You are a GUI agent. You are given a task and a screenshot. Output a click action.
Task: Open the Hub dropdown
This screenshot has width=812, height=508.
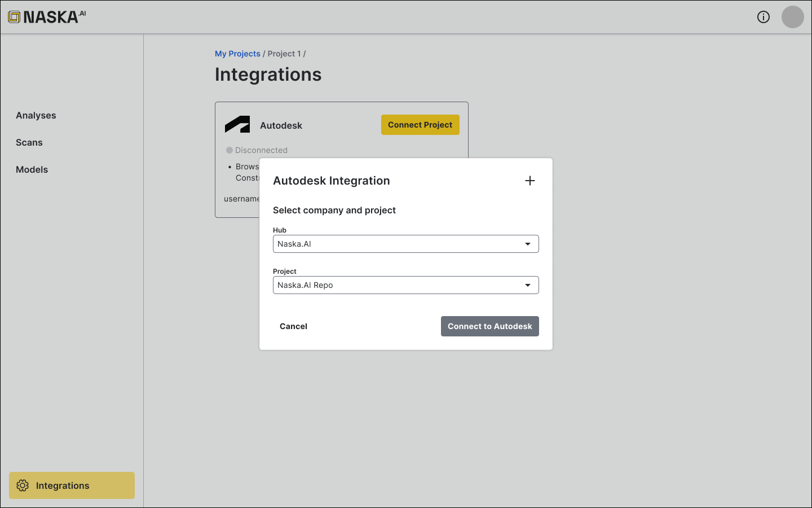tap(406, 244)
